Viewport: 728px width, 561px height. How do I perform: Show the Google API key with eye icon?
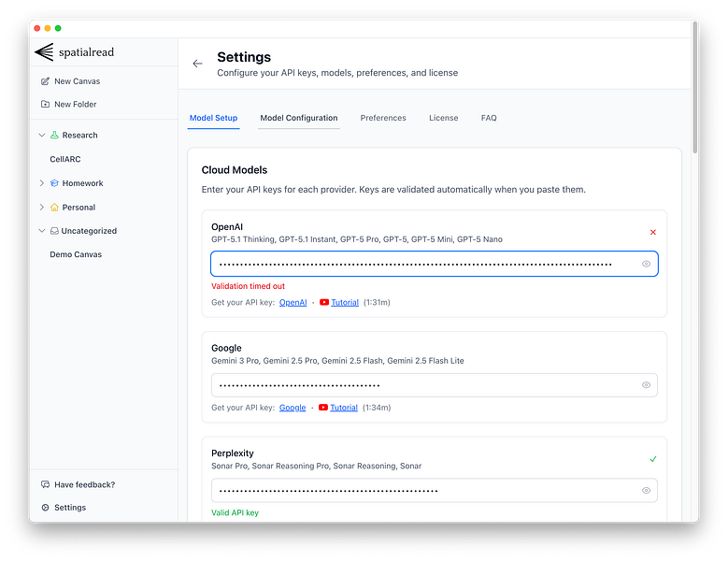point(646,385)
